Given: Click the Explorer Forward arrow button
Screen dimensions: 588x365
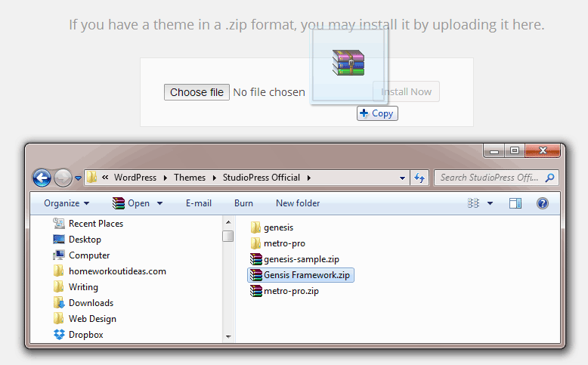Looking at the screenshot, I should pos(63,178).
